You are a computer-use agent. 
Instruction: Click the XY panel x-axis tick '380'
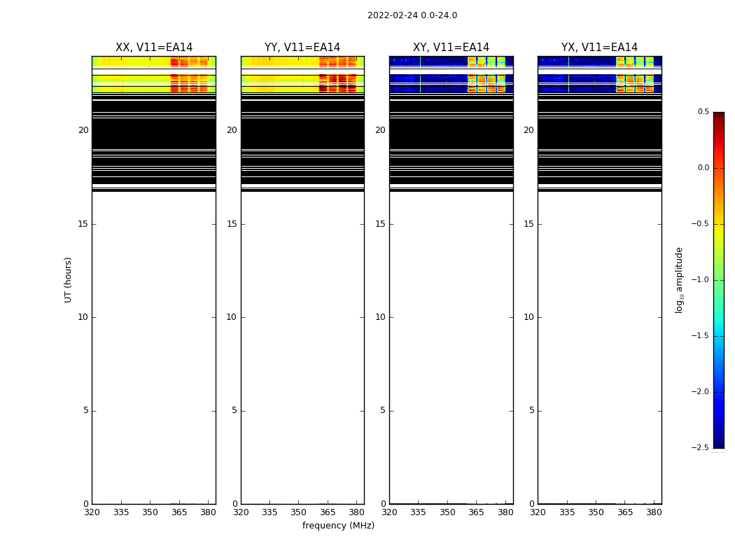tap(505, 512)
